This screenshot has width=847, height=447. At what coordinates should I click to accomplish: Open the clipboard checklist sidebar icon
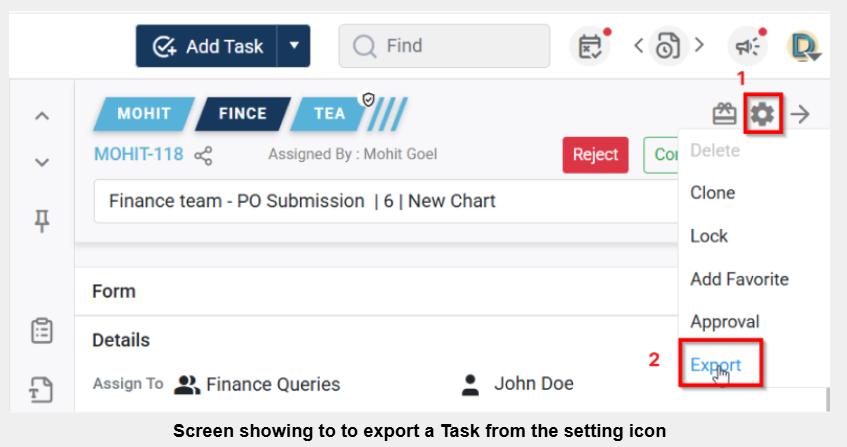pyautogui.click(x=42, y=332)
